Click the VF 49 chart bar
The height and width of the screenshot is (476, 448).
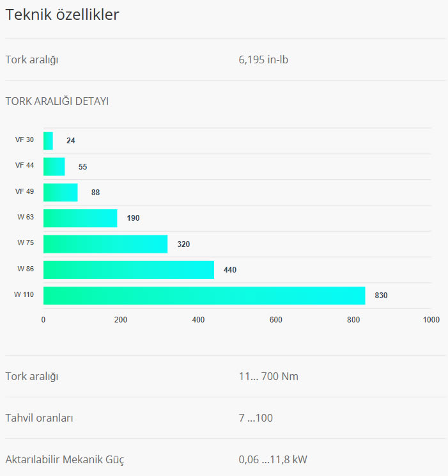pyautogui.click(x=60, y=192)
